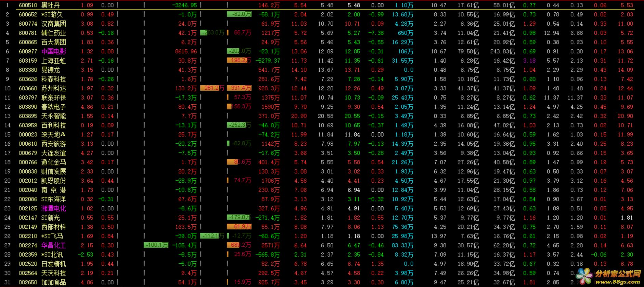Screen dimensions: 644x287
Task: Select the 通化金马 stock name
Action: [53, 162]
